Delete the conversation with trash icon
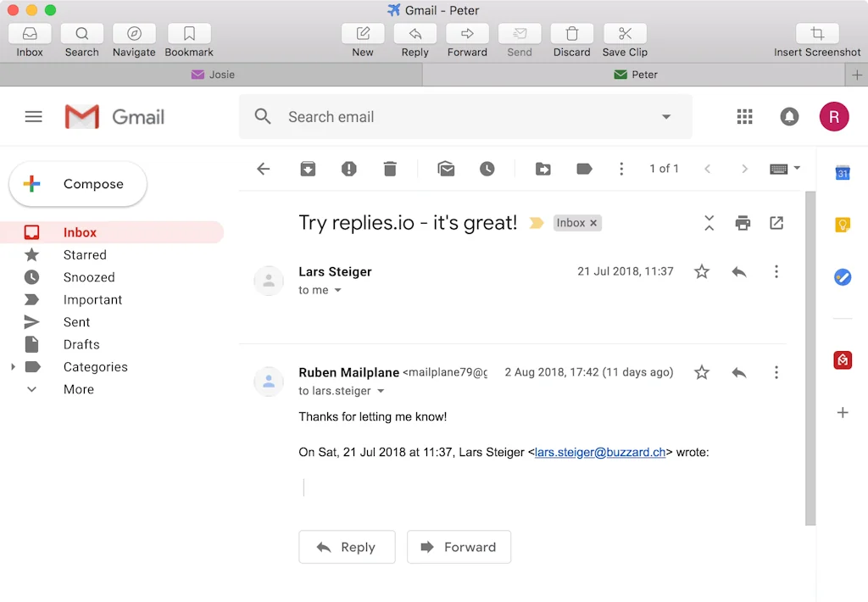Viewport: 868px width, 602px height. click(x=390, y=169)
